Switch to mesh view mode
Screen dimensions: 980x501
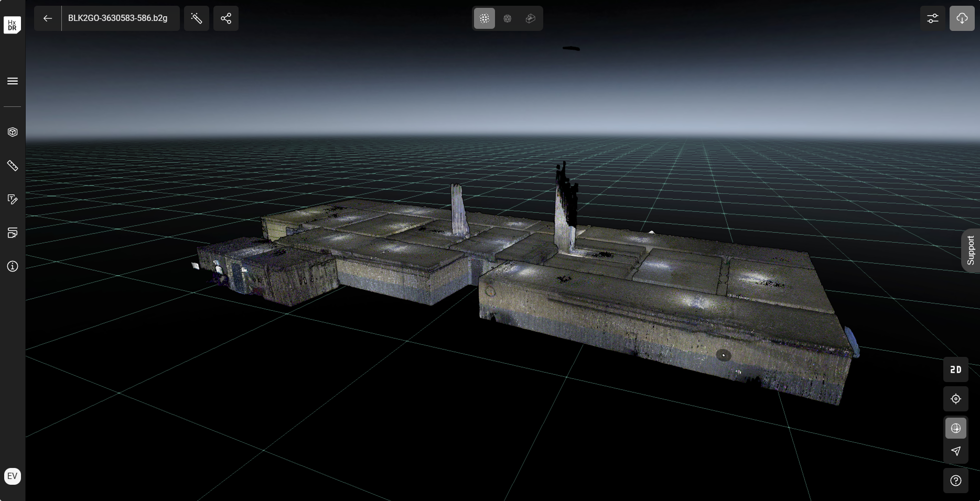pyautogui.click(x=508, y=18)
